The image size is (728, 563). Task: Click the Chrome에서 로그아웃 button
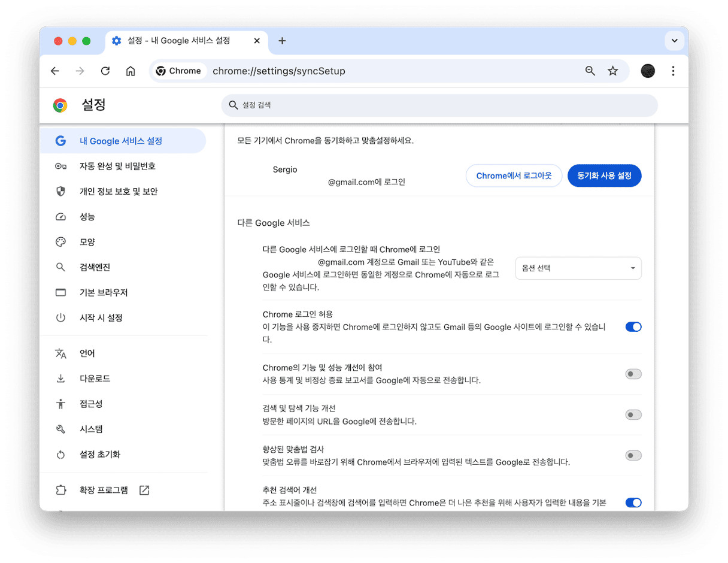[x=514, y=176]
